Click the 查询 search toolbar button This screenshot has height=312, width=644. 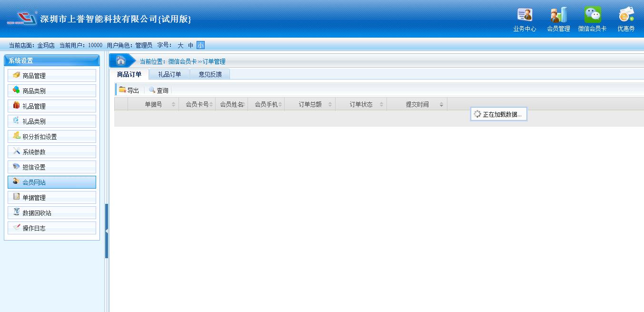point(159,90)
